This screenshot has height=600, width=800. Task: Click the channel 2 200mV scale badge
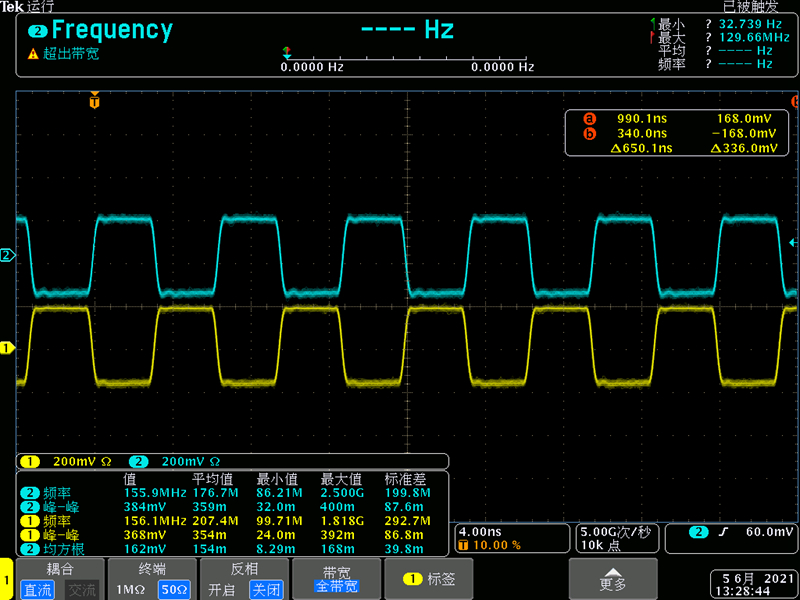pos(138,461)
